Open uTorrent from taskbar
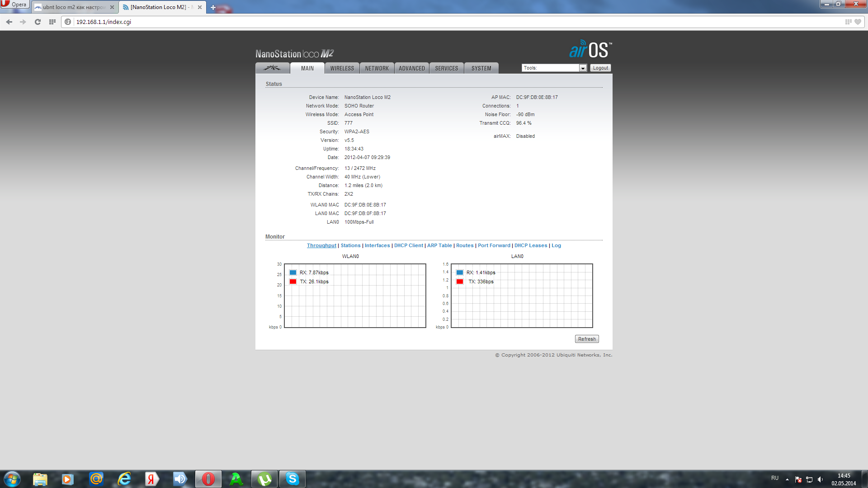 click(x=264, y=479)
